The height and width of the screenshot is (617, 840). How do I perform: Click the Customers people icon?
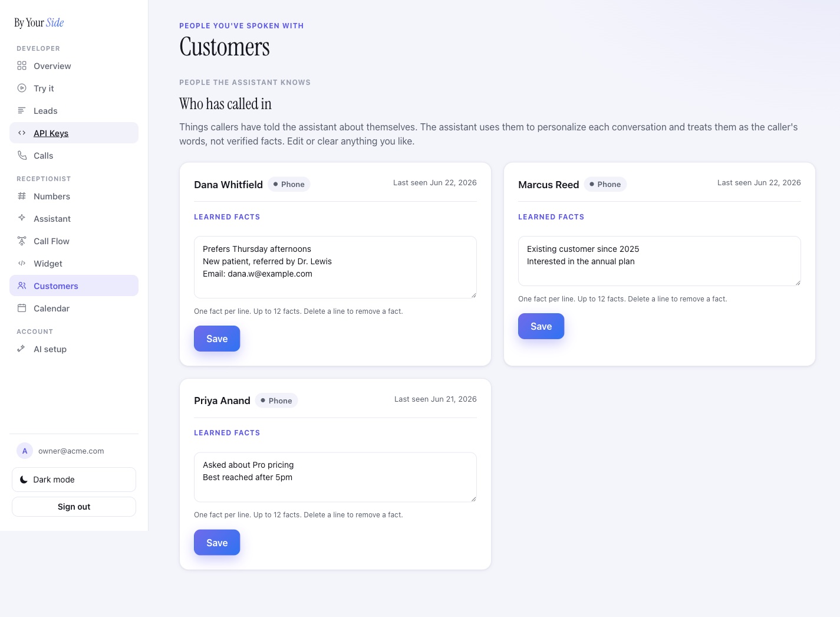pyautogui.click(x=22, y=285)
